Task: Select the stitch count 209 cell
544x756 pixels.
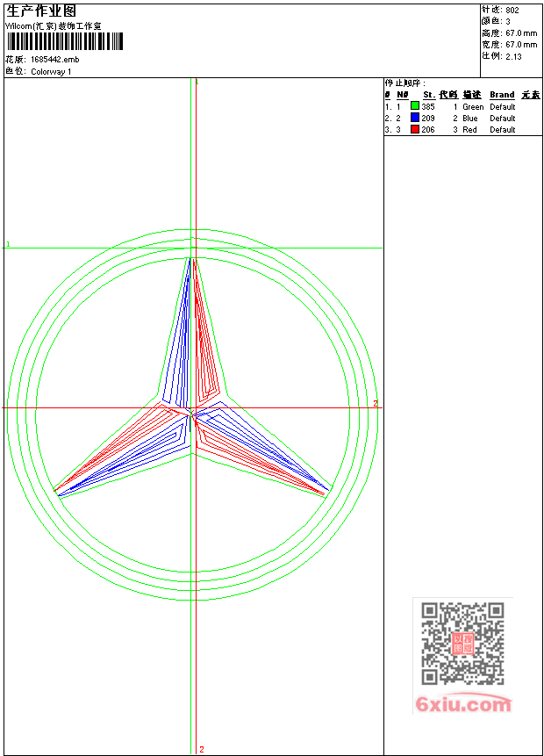Action: 428,119
